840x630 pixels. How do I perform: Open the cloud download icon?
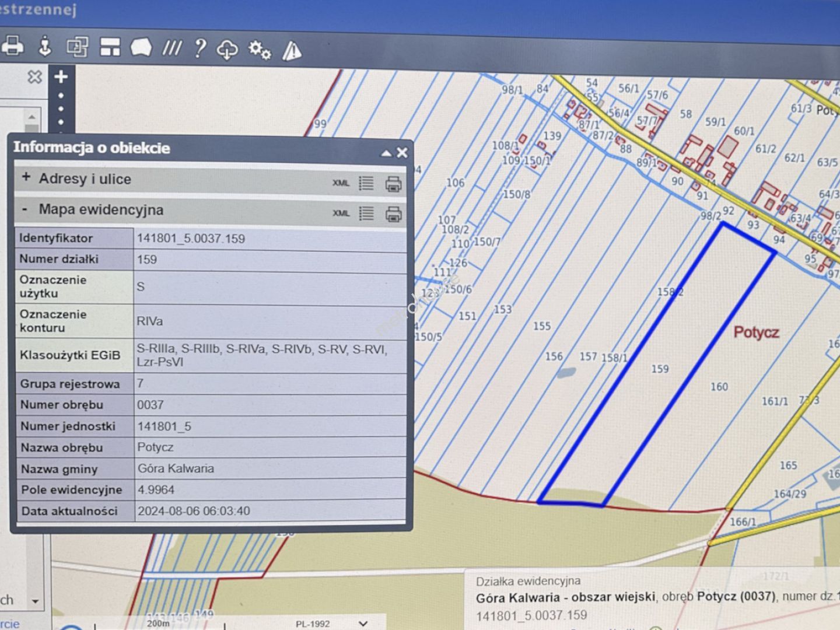click(227, 49)
